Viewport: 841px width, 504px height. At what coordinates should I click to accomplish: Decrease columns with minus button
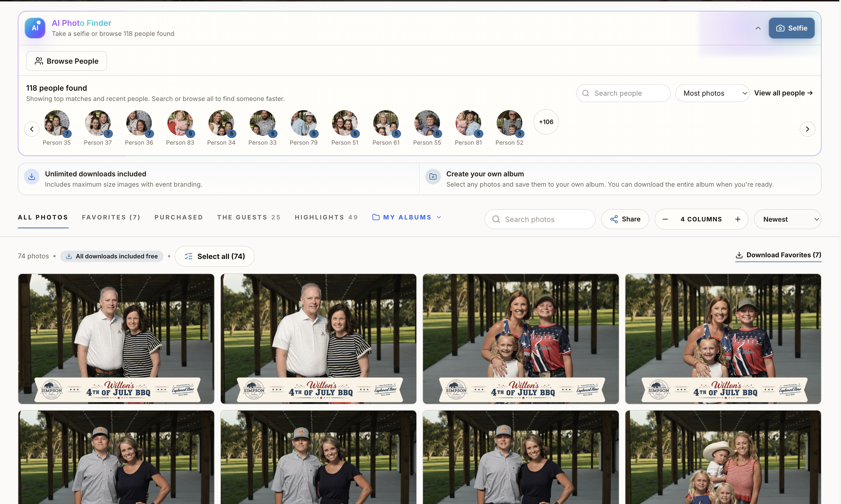point(665,219)
